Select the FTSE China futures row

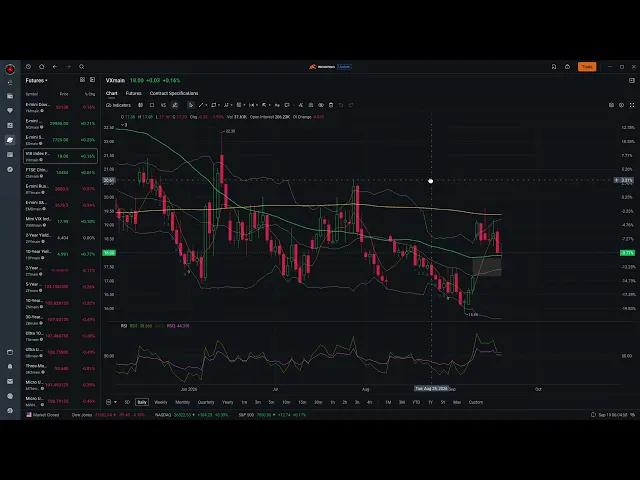click(60, 173)
